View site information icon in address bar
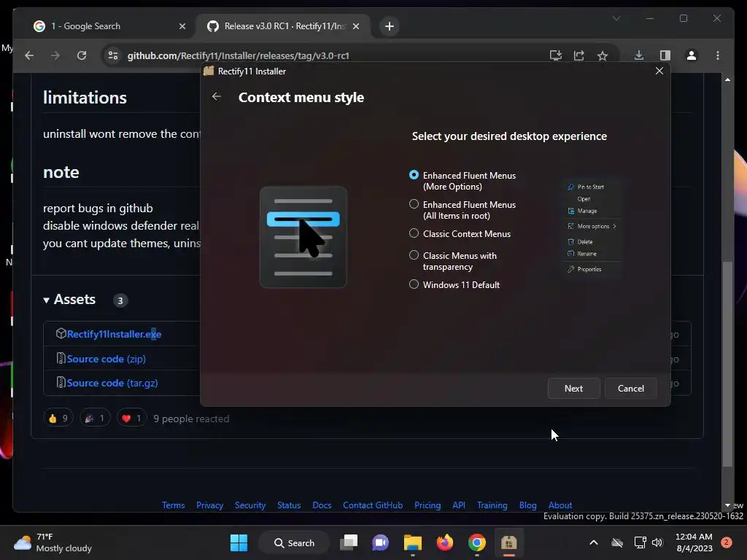This screenshot has height=560, width=747. coord(113,55)
